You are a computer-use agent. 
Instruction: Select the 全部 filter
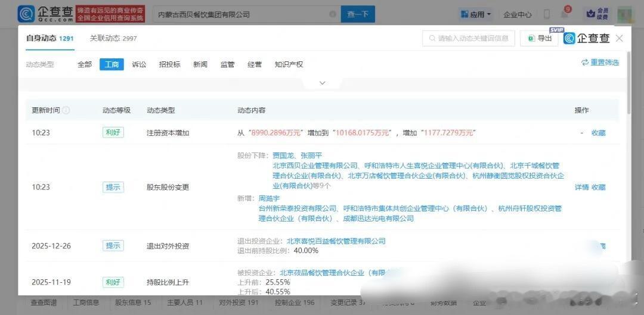pos(85,64)
